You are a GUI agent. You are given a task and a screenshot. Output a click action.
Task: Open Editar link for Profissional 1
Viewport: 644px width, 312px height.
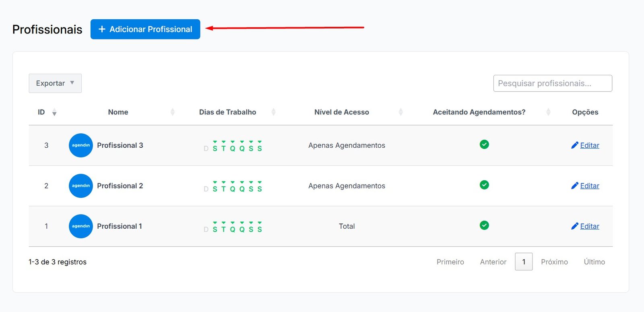tap(589, 226)
